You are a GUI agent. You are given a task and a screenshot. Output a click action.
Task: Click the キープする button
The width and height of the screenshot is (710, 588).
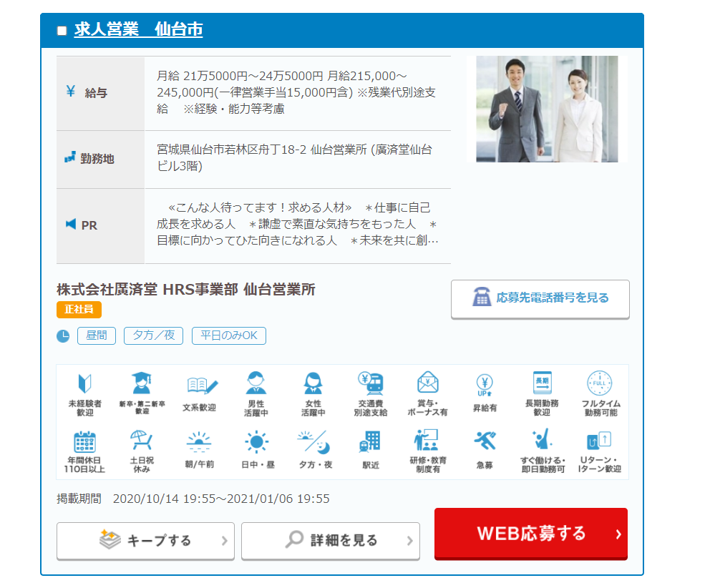(x=145, y=541)
